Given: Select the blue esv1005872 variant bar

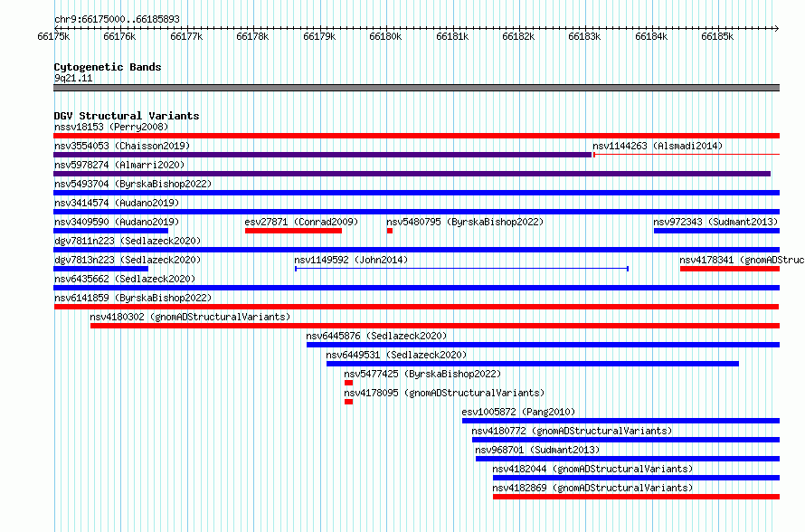Looking at the screenshot, I should pos(620,421).
